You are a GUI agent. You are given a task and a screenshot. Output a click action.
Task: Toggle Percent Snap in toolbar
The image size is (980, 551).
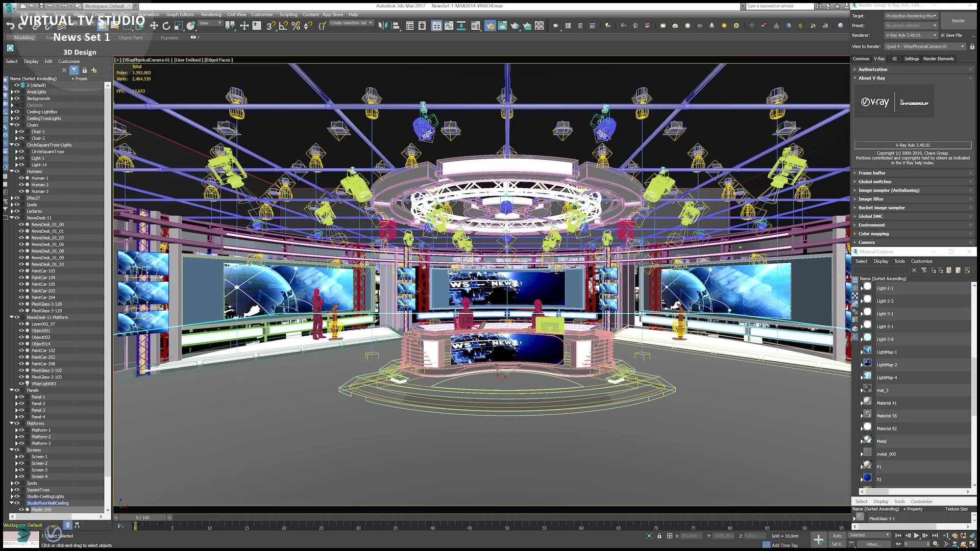[x=296, y=26]
